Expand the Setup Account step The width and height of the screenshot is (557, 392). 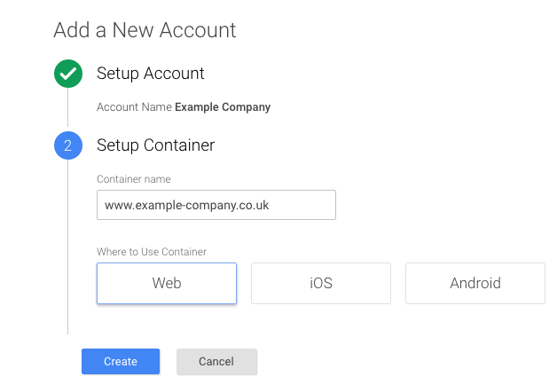click(x=150, y=74)
